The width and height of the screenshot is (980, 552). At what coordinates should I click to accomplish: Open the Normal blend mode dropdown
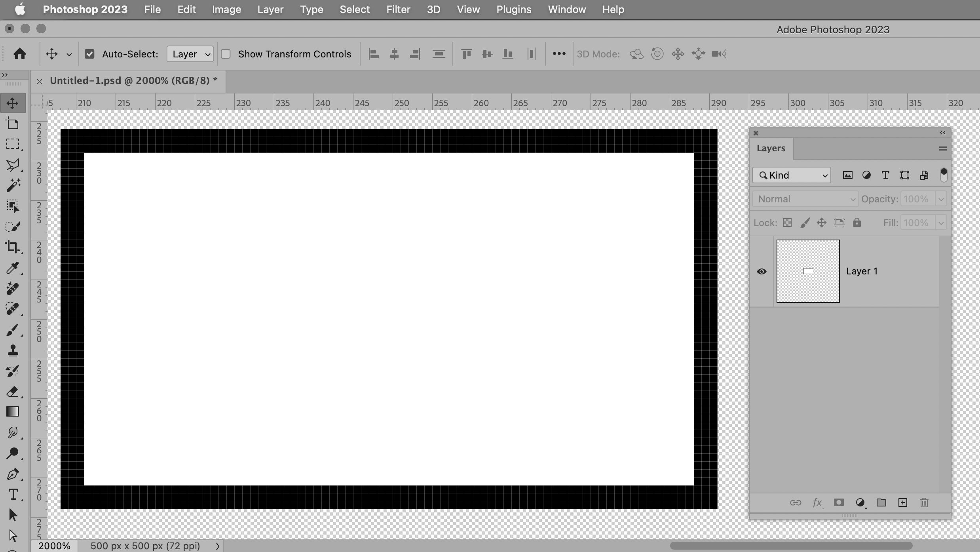805,199
